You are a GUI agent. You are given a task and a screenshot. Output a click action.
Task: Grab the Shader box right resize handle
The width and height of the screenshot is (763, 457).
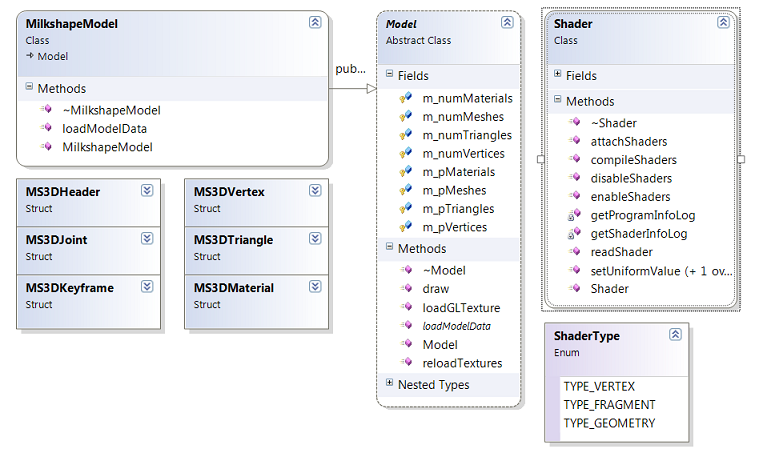pos(741,159)
